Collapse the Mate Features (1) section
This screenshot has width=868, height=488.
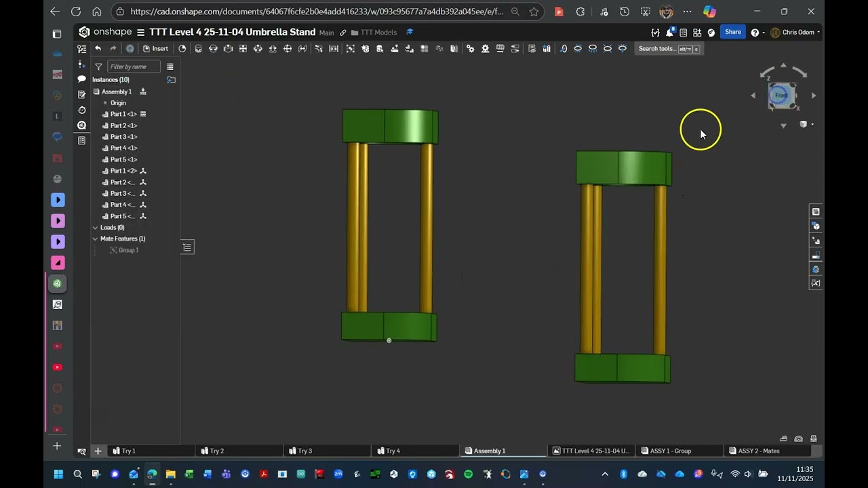tap(96, 239)
